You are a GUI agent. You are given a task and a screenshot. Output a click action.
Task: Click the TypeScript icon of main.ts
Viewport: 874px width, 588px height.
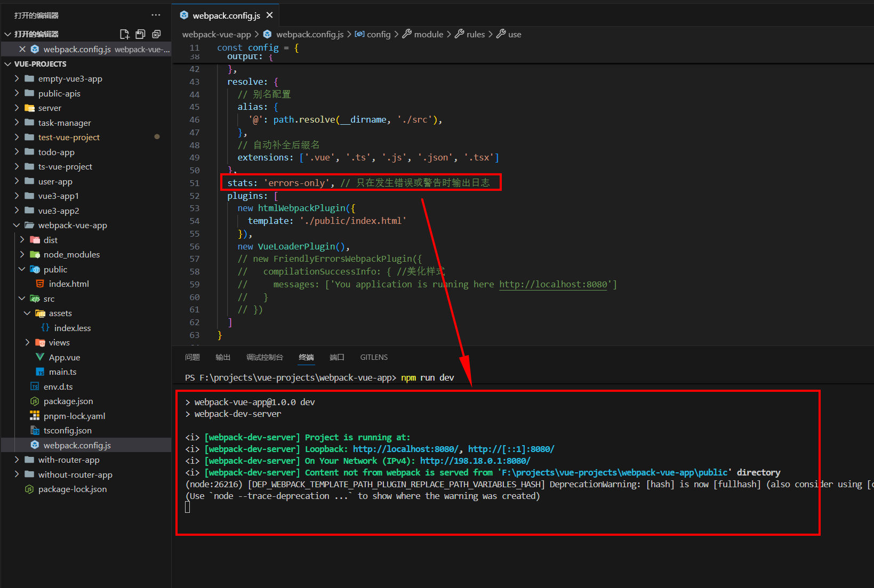click(x=40, y=372)
